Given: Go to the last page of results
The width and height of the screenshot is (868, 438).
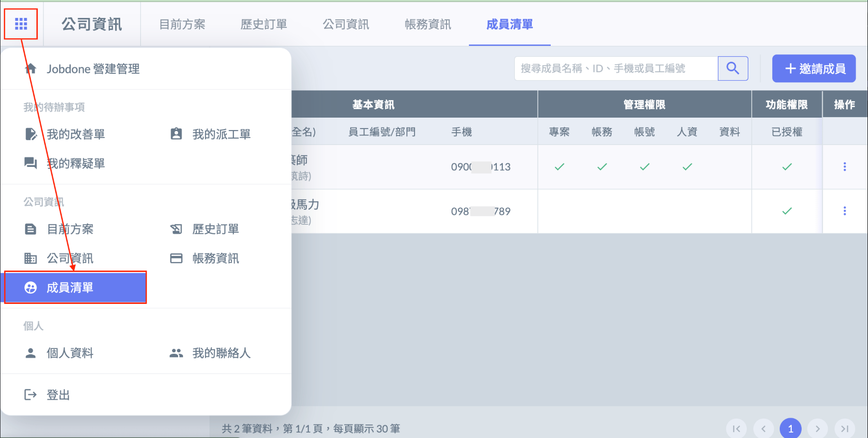Looking at the screenshot, I should [845, 429].
